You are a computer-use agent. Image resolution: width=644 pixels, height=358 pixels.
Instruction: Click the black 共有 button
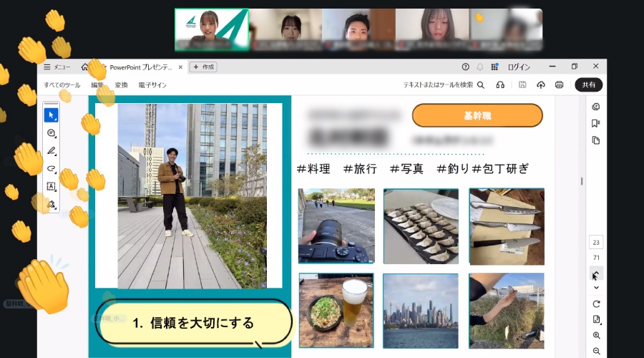click(589, 84)
